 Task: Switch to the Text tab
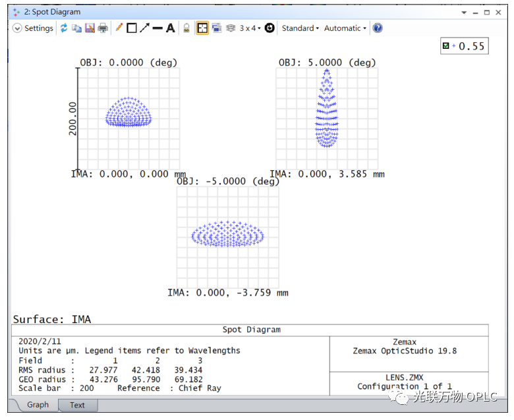pos(77,405)
